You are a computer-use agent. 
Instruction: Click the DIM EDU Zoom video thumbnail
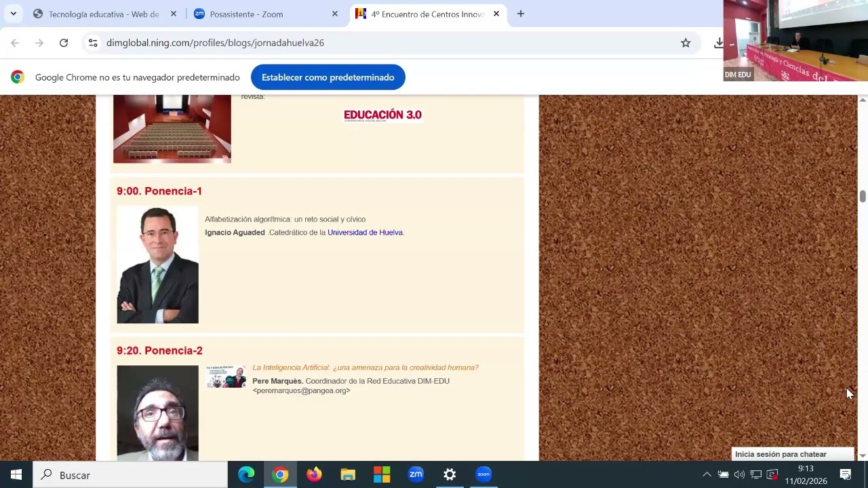point(795,41)
